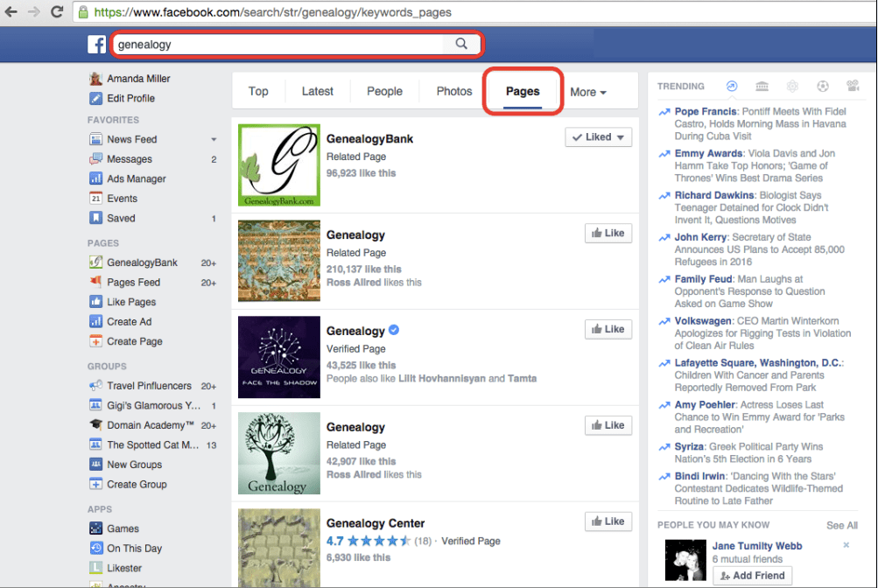
Task: Open Games app in sidebar
Action: [x=123, y=528]
